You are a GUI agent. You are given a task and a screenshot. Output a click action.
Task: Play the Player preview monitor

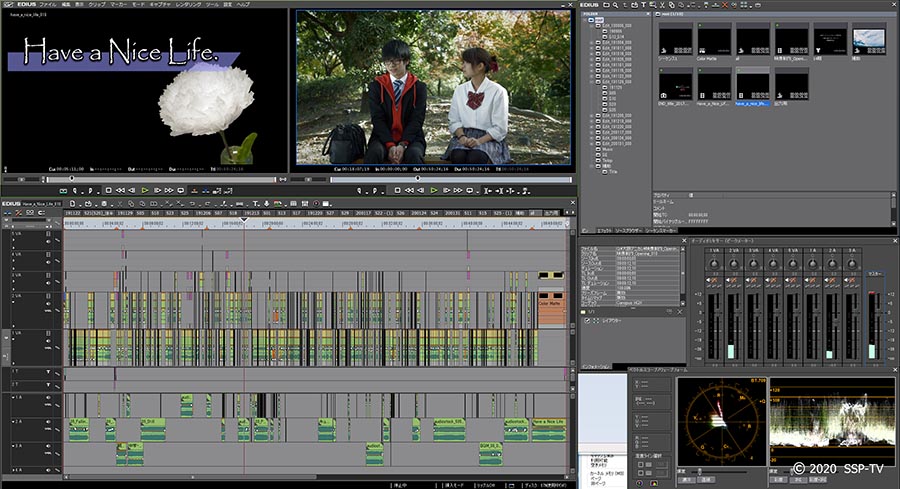click(145, 191)
